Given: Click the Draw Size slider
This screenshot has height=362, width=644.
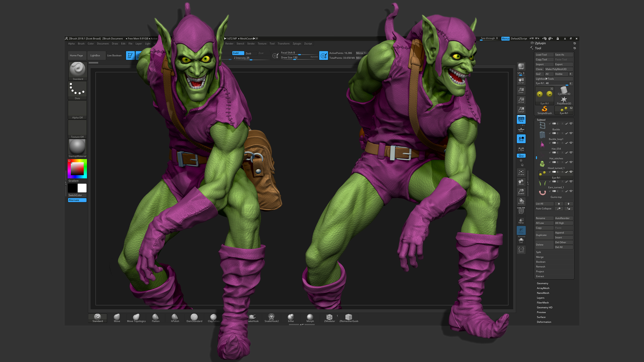Looking at the screenshot, I should pos(299,58).
